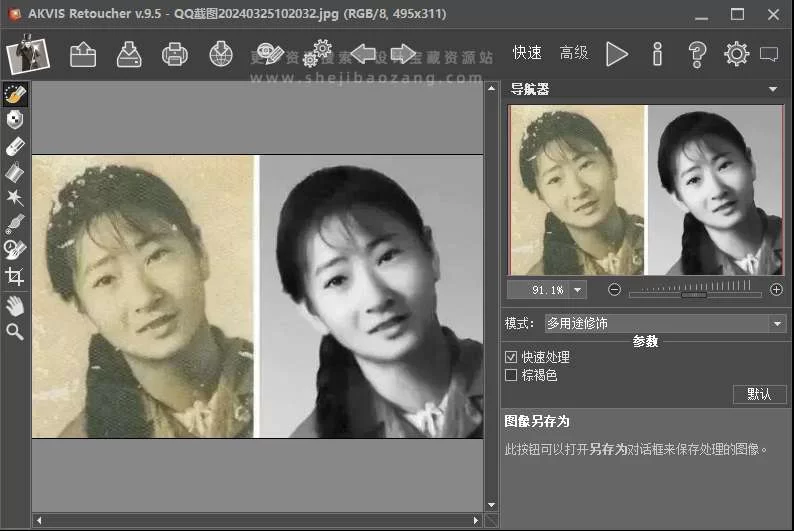
Task: Select the Zoom magnifier tool
Action: point(15,331)
